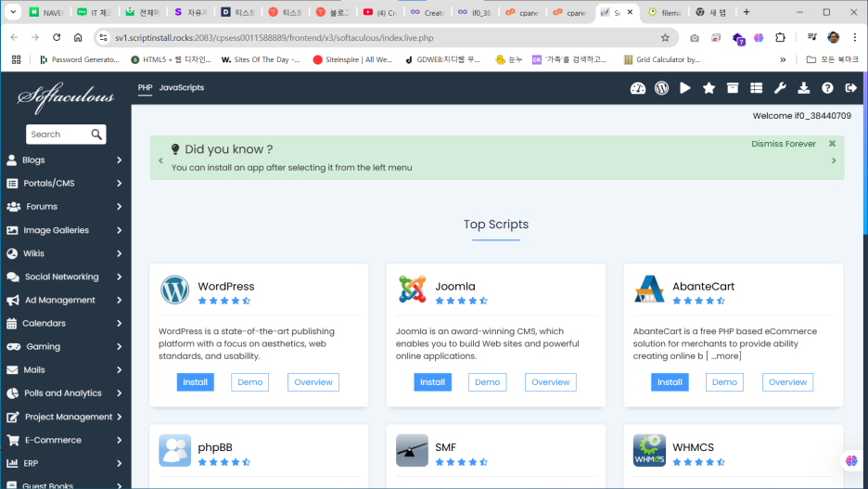868x489 pixels.
Task: Open the help question mark icon
Action: 827,88
